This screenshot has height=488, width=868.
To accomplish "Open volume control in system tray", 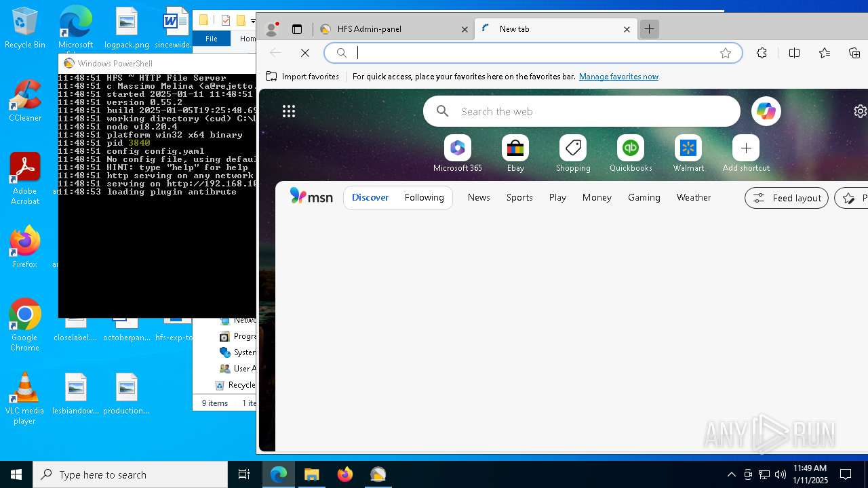I will pos(780,474).
